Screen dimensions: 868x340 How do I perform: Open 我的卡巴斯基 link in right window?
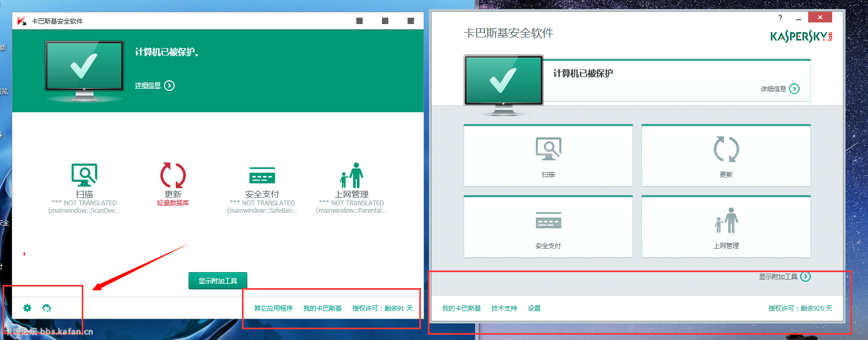click(x=462, y=308)
